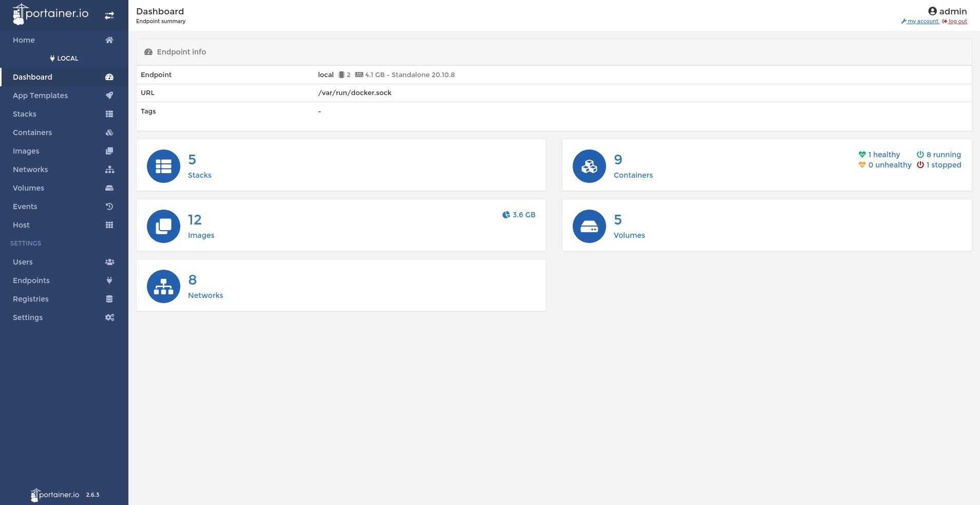
Task: Open the Volumes drive tile icon
Action: pos(589,226)
